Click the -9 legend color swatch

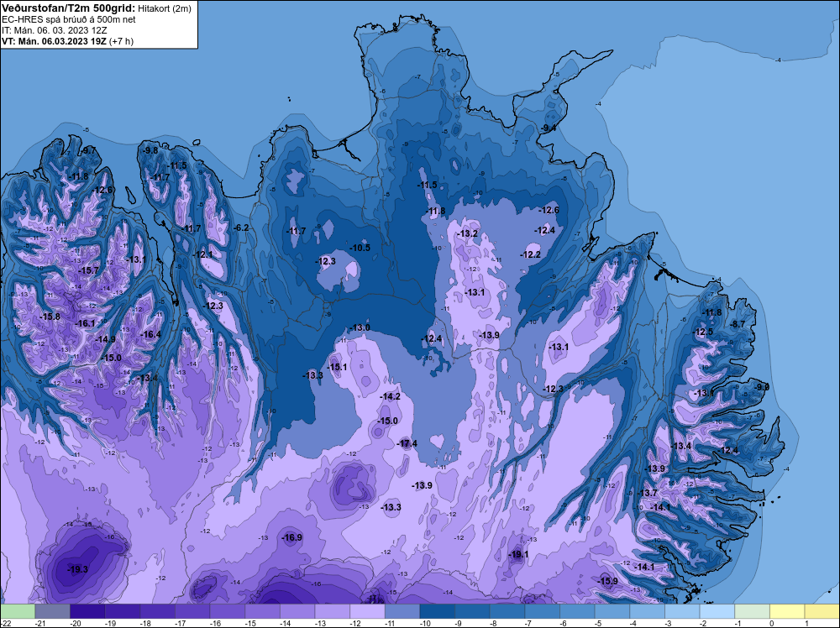472,611
